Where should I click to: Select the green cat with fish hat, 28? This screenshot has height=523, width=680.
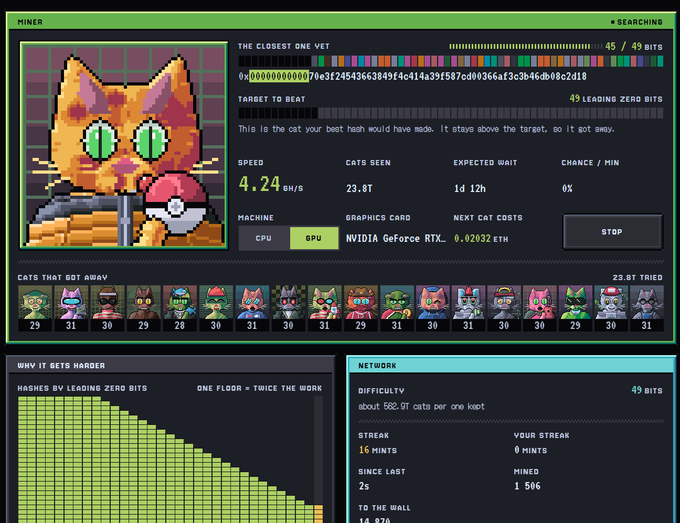(x=180, y=308)
